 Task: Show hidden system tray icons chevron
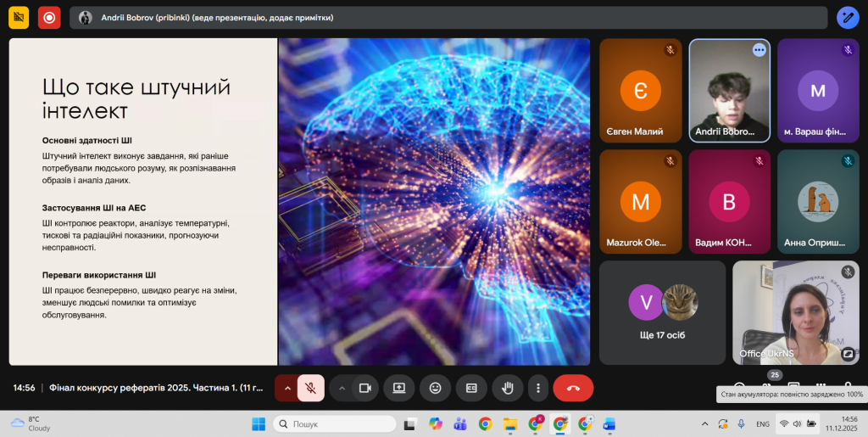point(704,423)
